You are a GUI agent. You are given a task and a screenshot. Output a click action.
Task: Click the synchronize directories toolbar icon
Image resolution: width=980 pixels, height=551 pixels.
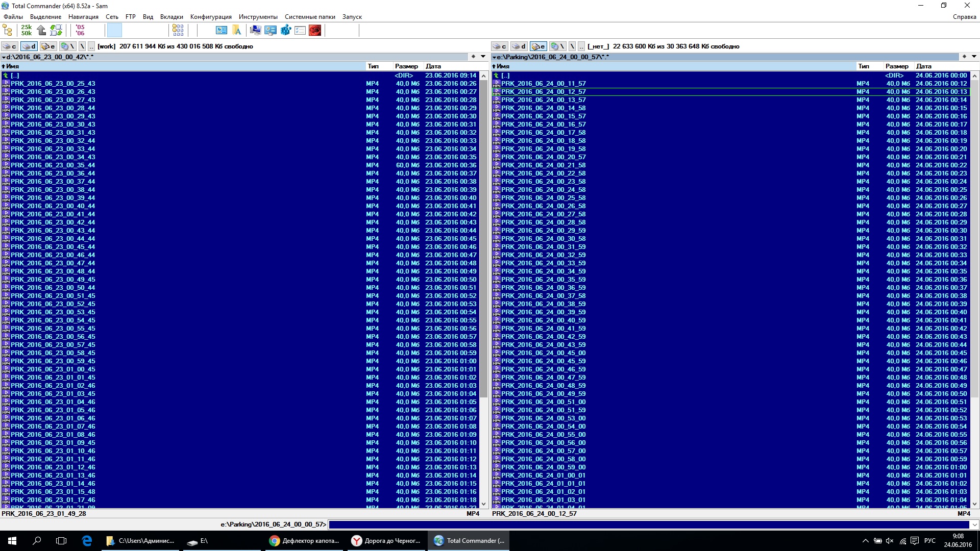point(59,30)
